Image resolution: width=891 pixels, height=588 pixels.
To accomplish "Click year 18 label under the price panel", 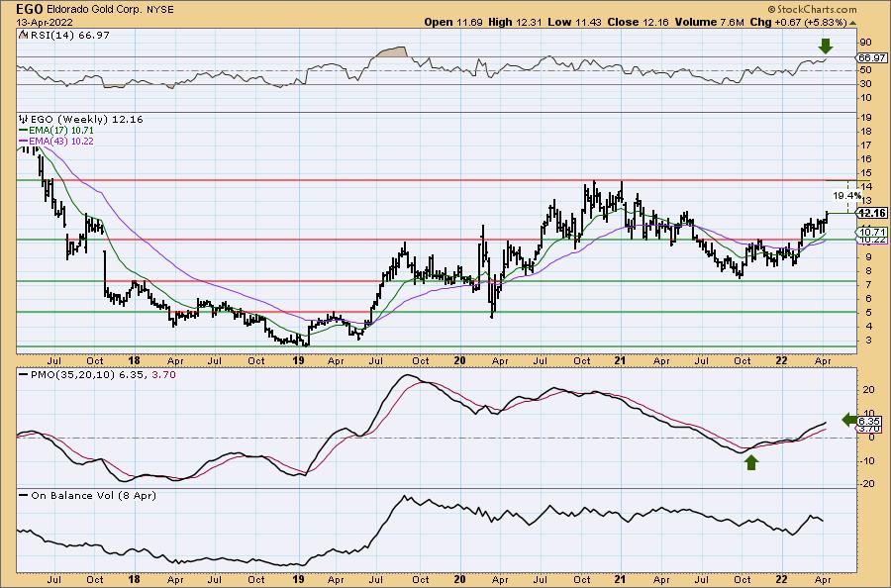I will coord(134,360).
